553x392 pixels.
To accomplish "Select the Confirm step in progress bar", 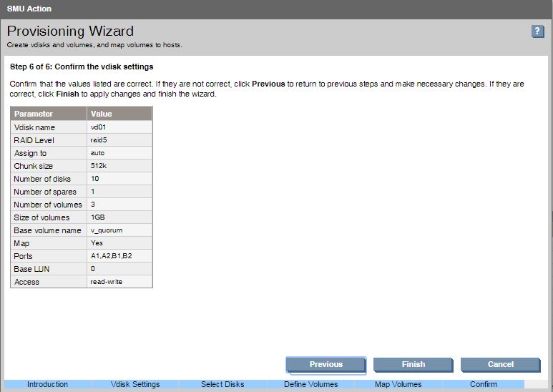I will [484, 385].
